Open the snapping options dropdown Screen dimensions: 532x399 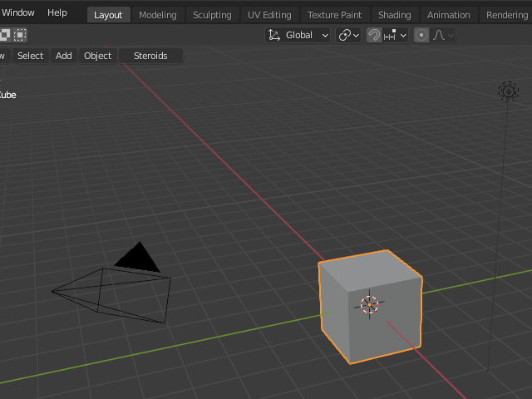[396, 35]
